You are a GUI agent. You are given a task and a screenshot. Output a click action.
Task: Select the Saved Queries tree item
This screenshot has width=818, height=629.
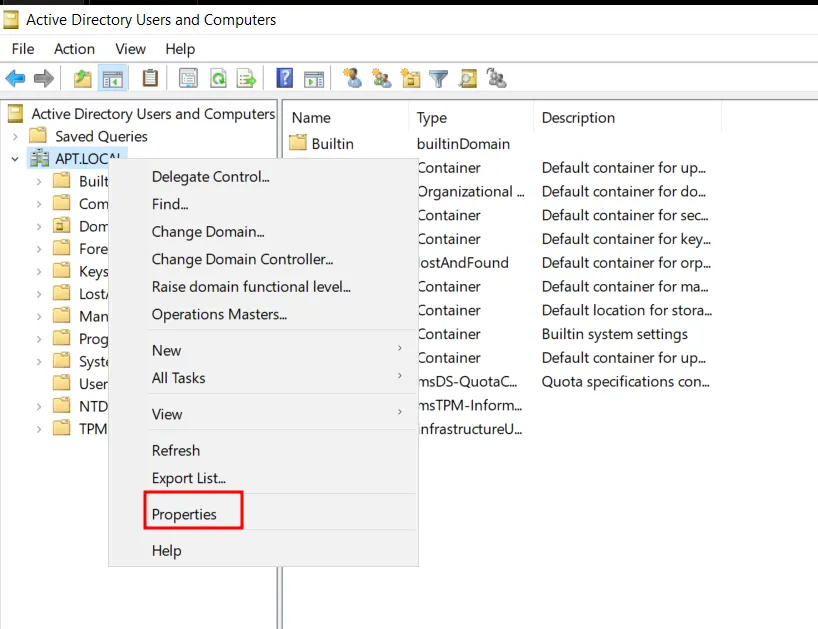101,137
